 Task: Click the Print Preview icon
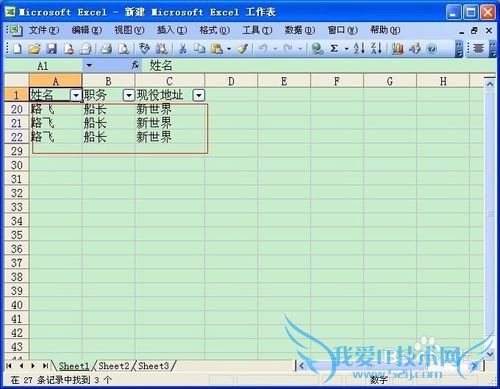124,49
